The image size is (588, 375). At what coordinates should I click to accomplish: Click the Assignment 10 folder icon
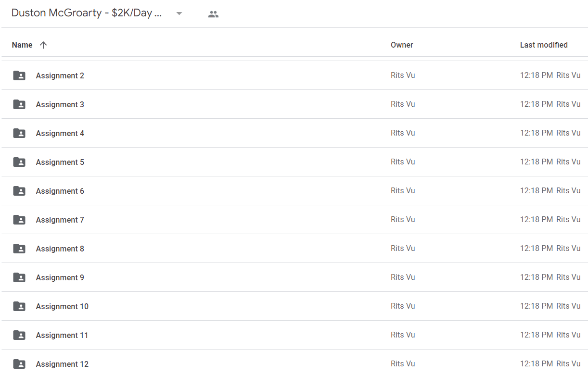pyautogui.click(x=19, y=306)
